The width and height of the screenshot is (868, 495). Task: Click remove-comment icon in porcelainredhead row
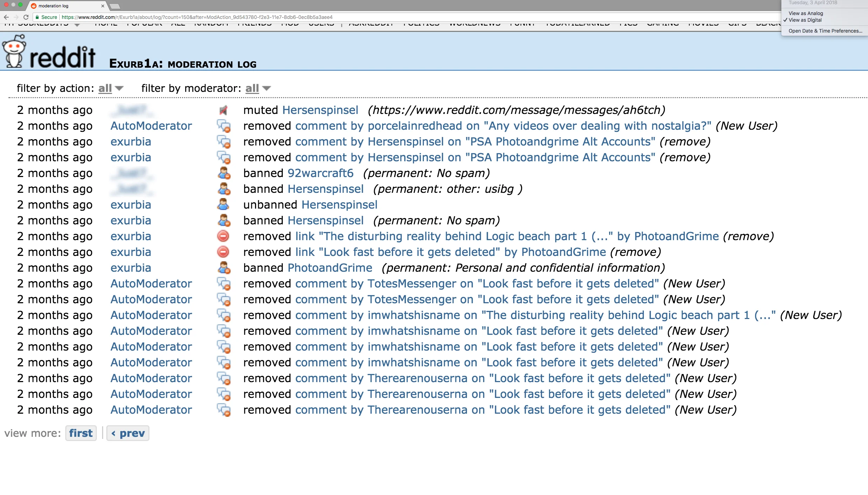(223, 126)
